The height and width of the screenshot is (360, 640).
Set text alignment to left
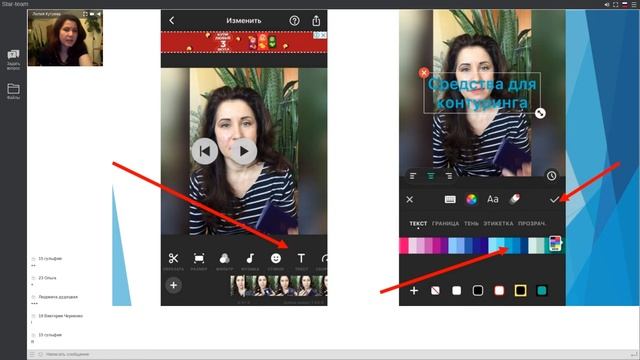tap(413, 176)
